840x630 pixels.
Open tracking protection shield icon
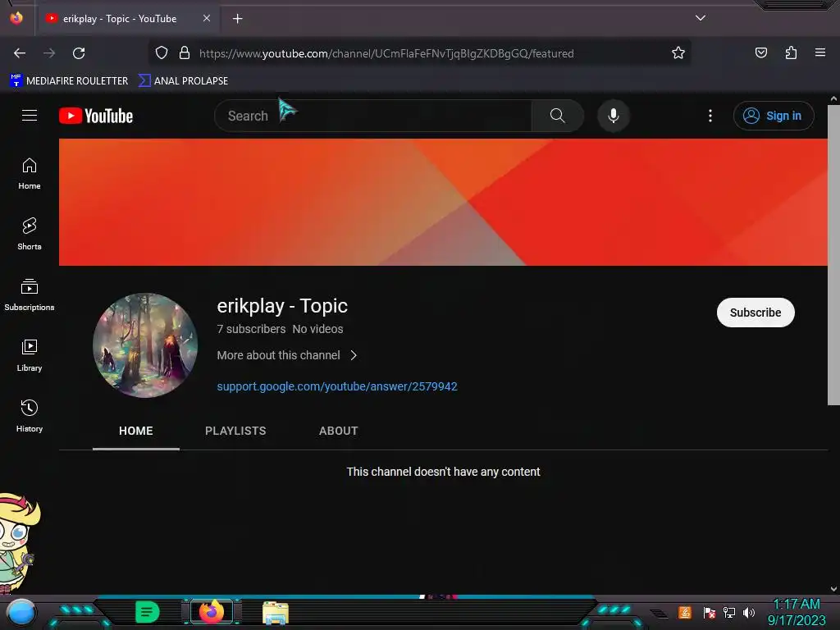162,53
